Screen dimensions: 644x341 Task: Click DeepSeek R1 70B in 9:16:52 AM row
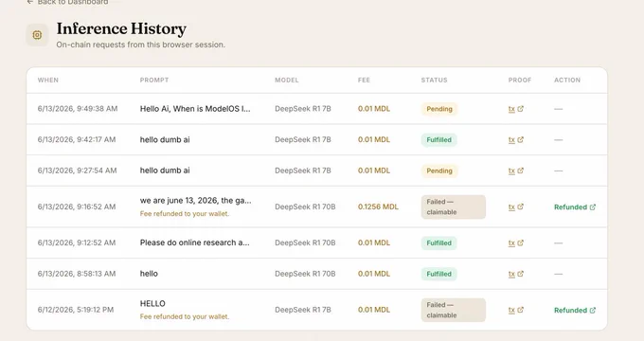(x=305, y=206)
